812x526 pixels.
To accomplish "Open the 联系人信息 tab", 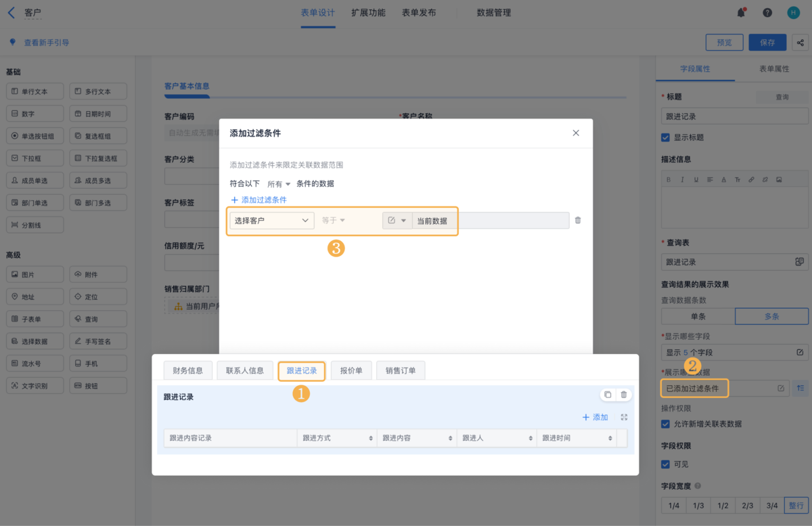I will click(245, 370).
